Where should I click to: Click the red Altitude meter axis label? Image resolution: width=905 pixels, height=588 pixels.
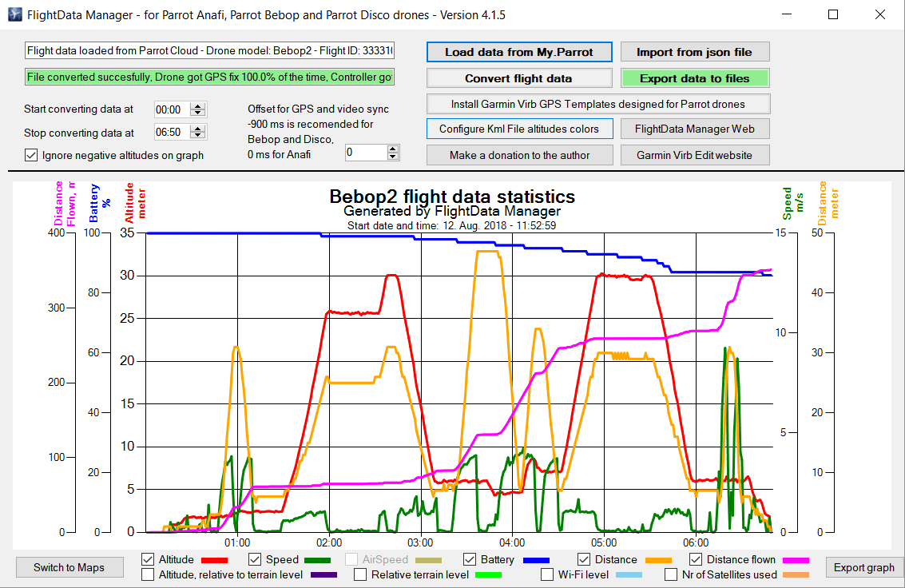[x=136, y=203]
